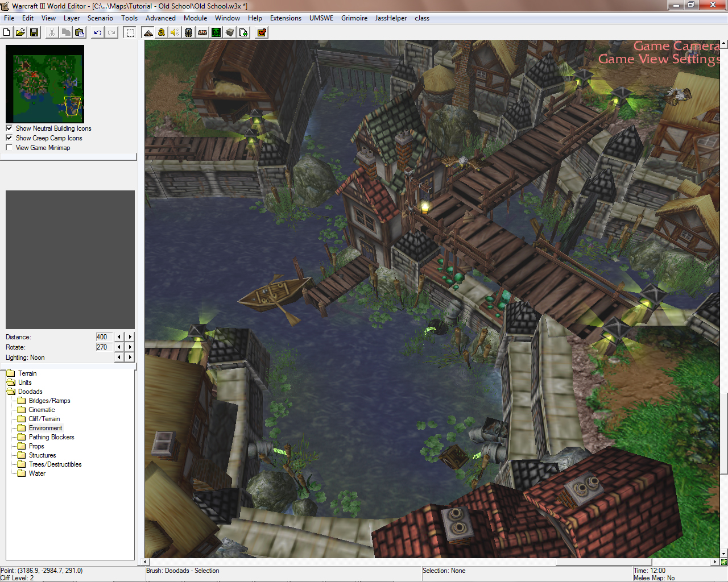Open the Pathing Blockers doodad folder

(x=51, y=437)
